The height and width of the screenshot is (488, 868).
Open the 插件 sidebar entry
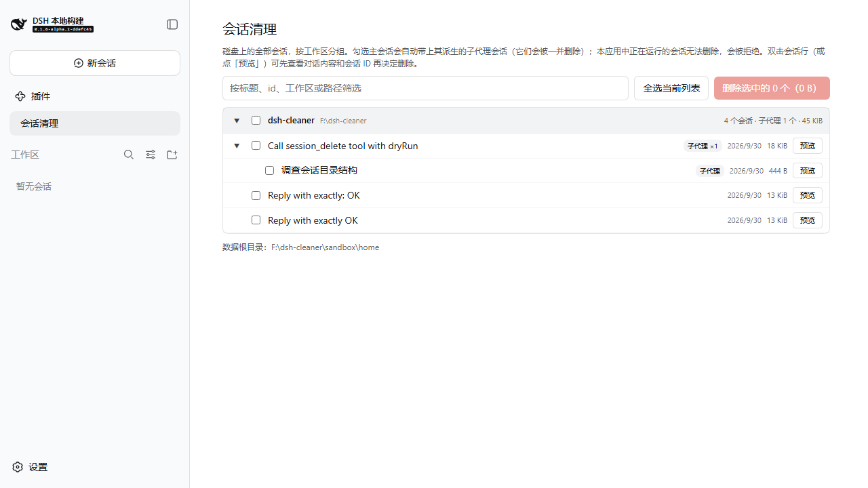[x=95, y=96]
